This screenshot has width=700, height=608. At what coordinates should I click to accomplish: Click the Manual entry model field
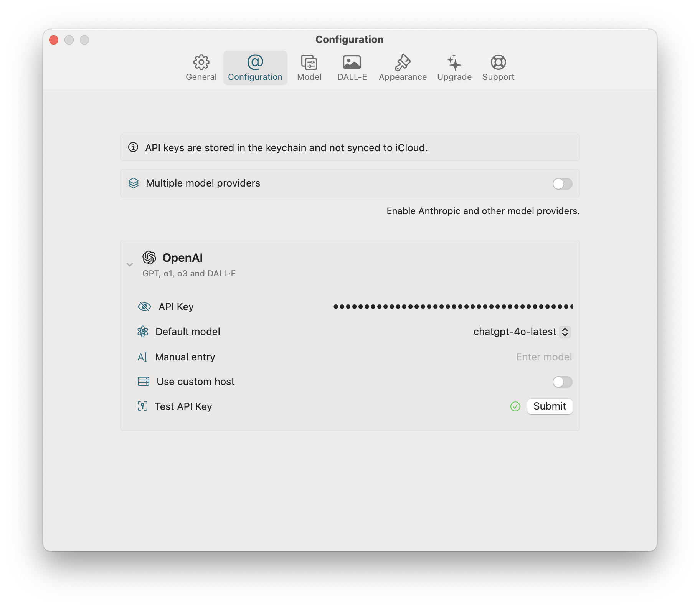click(544, 357)
